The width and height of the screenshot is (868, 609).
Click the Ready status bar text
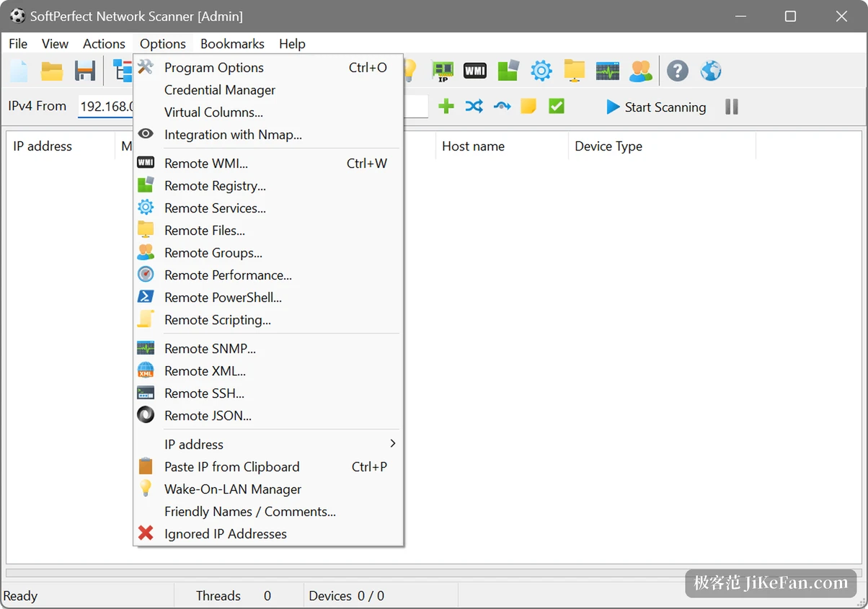tap(20, 596)
